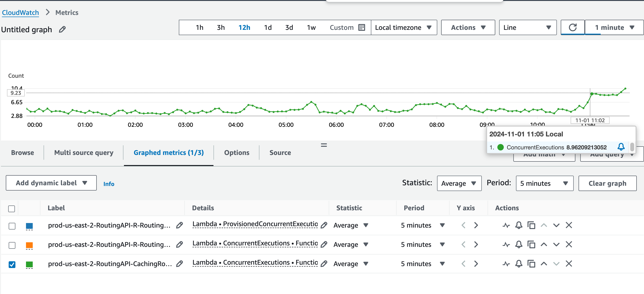This screenshot has height=294, width=644.
Task: Select the Graphed metrics (1/3) tab
Action: coord(169,153)
